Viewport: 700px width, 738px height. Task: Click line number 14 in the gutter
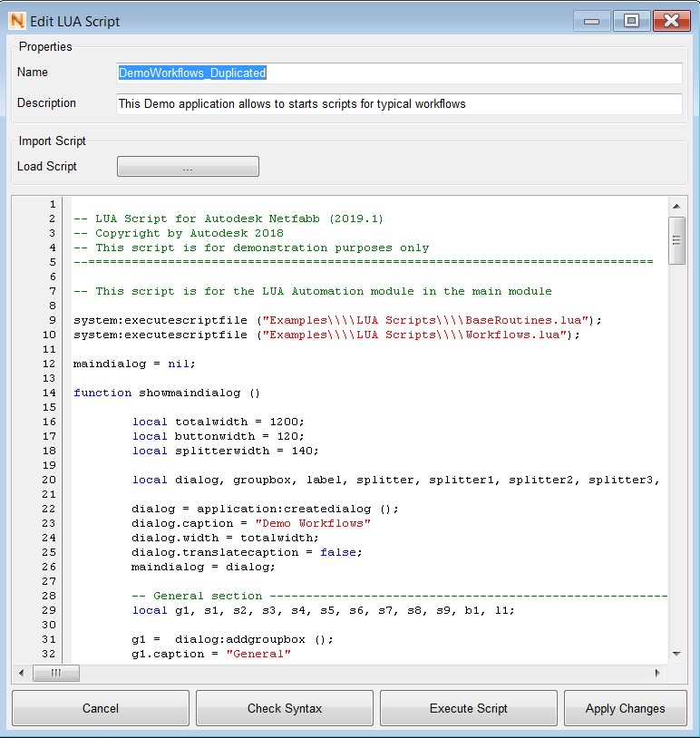point(49,393)
